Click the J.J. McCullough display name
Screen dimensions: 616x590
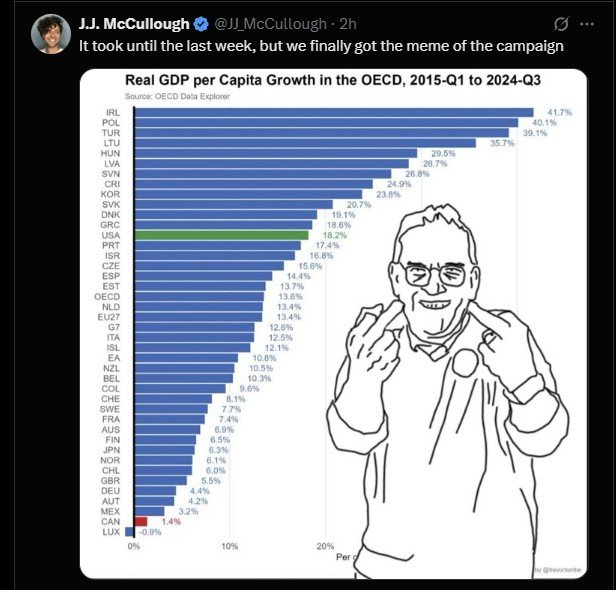(x=134, y=24)
